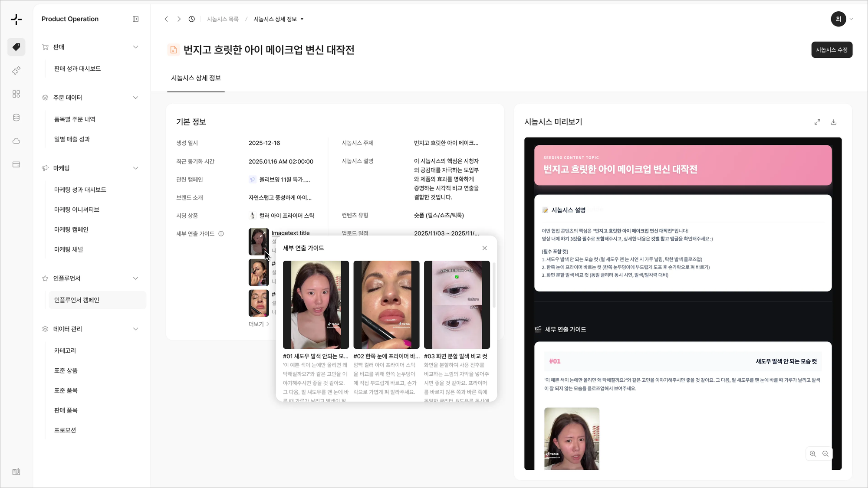Close the 세부 연출 가이드 popup
The width and height of the screenshot is (868, 488).
[484, 248]
